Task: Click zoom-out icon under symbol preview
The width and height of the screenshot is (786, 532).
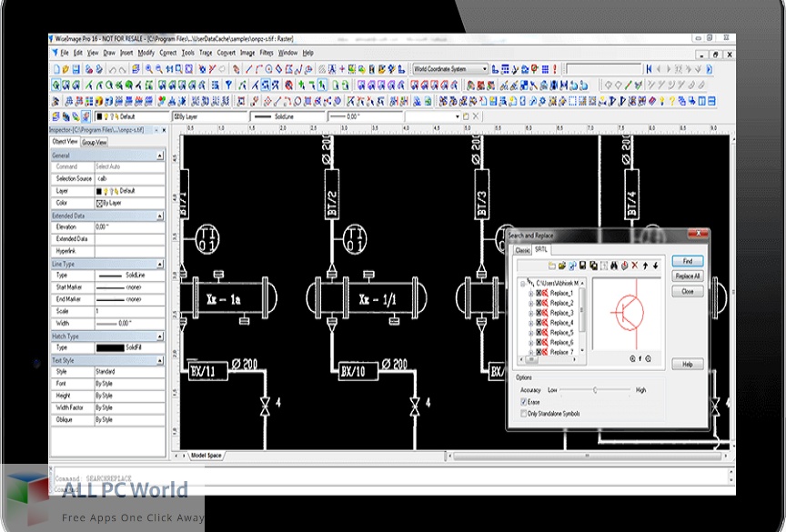Action: tap(648, 358)
